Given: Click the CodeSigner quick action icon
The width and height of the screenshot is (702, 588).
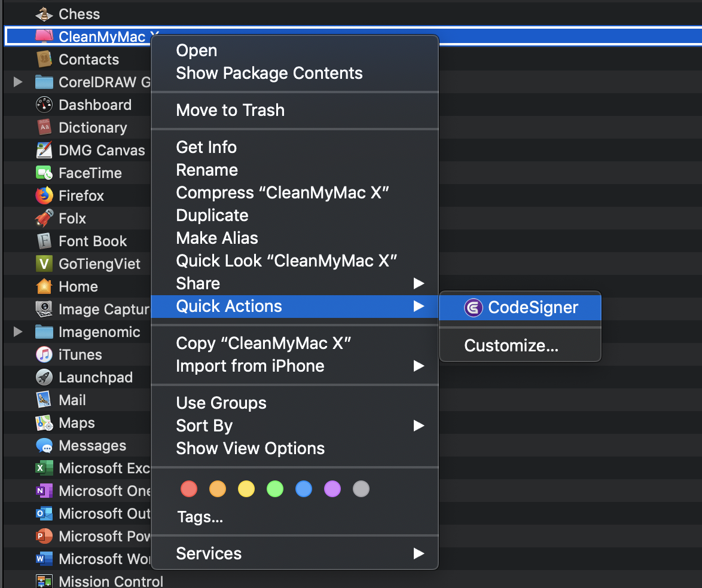Looking at the screenshot, I should coord(473,308).
